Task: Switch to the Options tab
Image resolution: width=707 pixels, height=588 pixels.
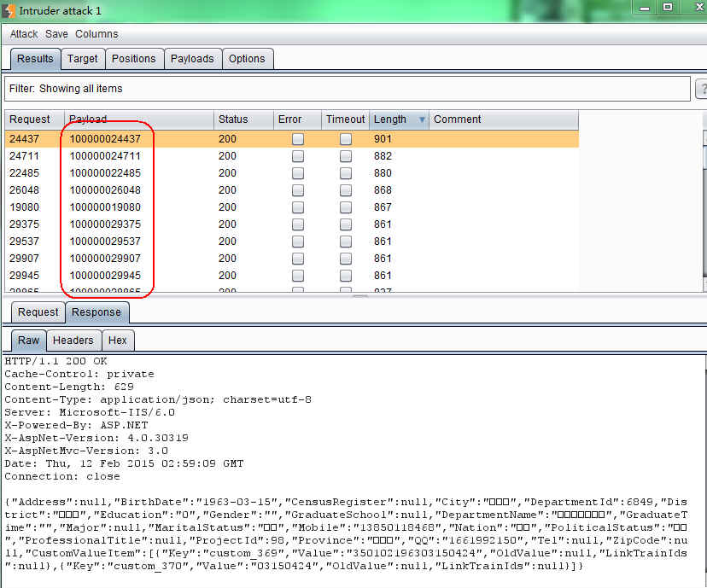Action: point(247,59)
